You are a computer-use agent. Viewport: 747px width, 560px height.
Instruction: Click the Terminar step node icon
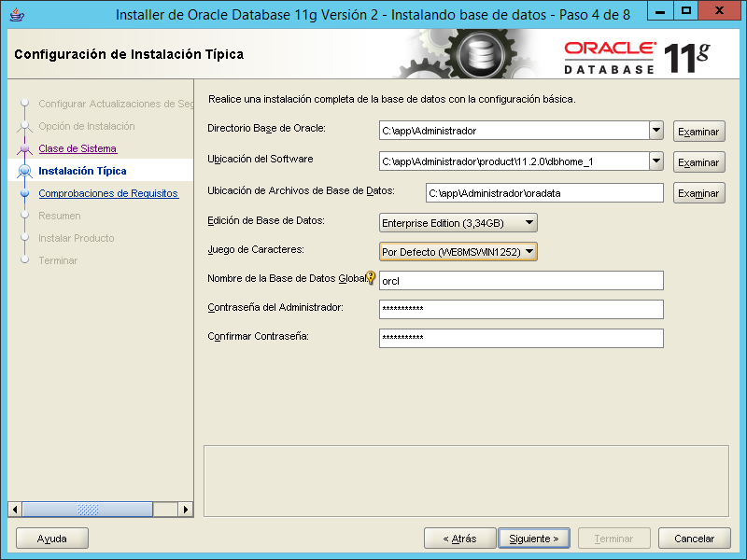click(26, 259)
